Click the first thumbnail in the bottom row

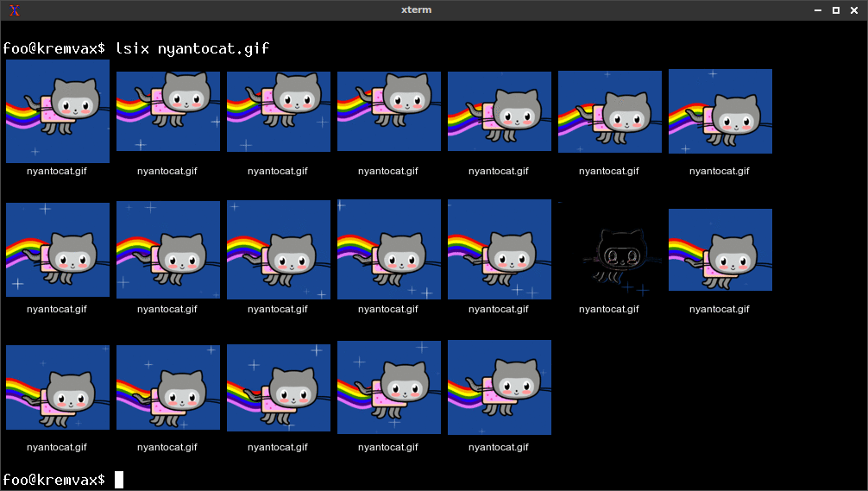point(58,387)
